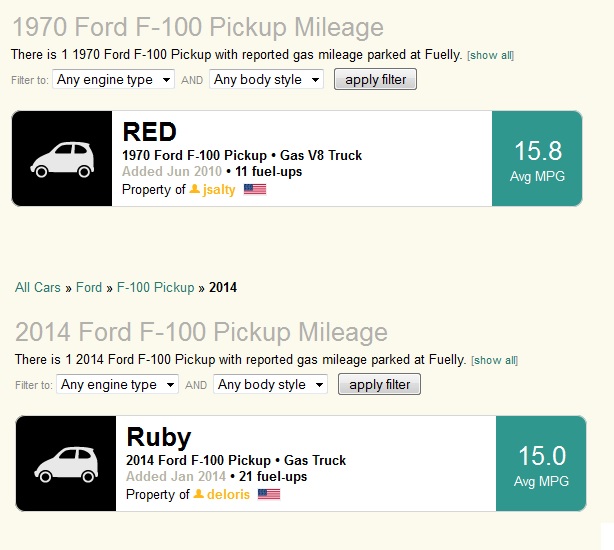
Task: Click the car icon for RED truck
Action: 62,159
